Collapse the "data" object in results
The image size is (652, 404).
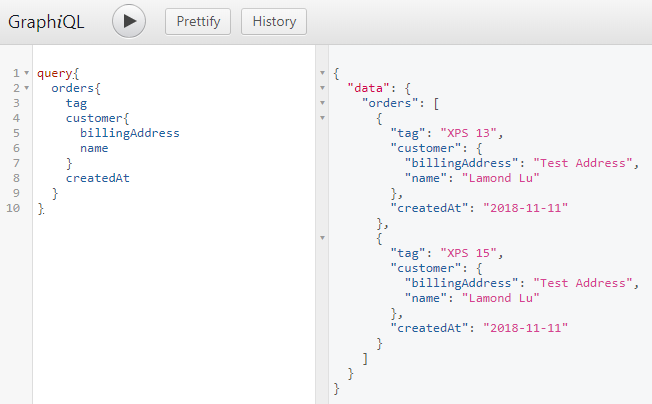(x=321, y=89)
